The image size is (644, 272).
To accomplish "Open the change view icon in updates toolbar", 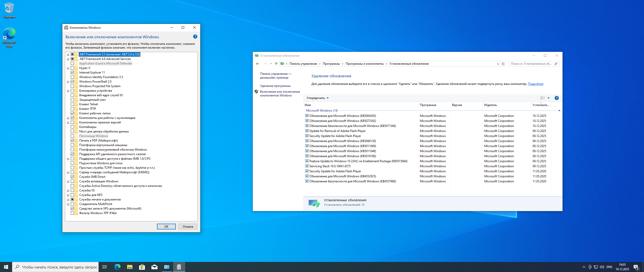I will [543, 98].
